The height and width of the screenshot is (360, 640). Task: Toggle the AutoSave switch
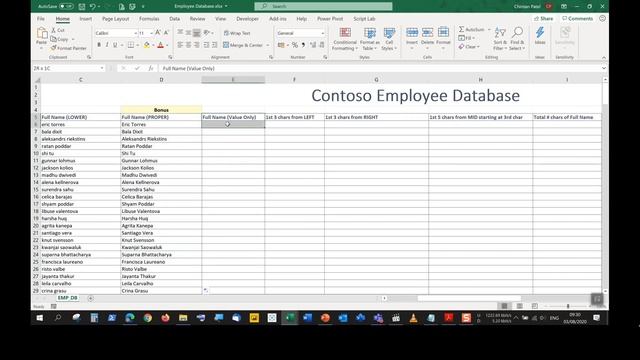(66, 6)
